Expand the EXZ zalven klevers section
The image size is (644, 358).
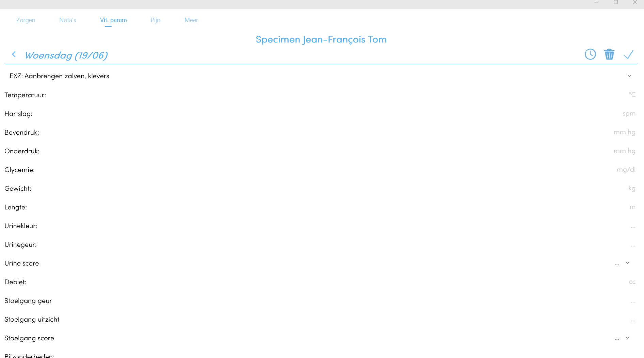tap(629, 75)
